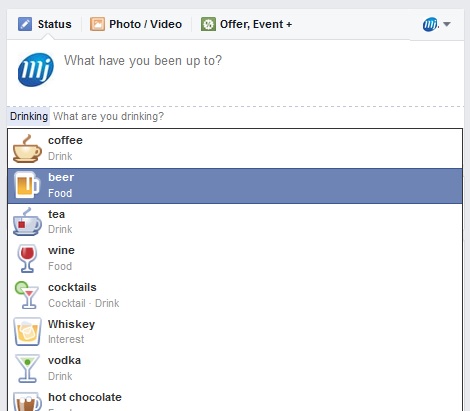
Task: Click the Drinking activity tag
Action: 29,116
